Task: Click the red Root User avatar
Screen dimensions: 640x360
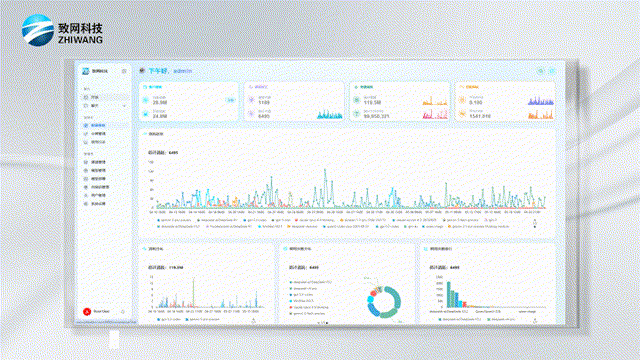Action: click(87, 311)
